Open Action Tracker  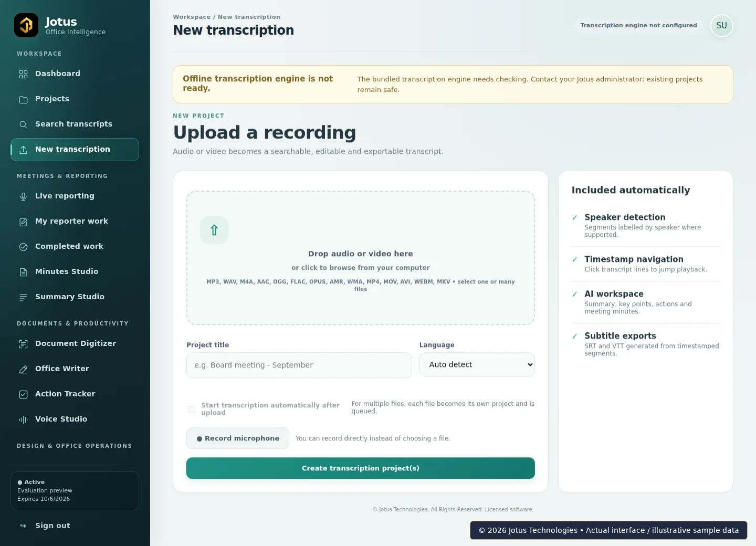point(75,394)
